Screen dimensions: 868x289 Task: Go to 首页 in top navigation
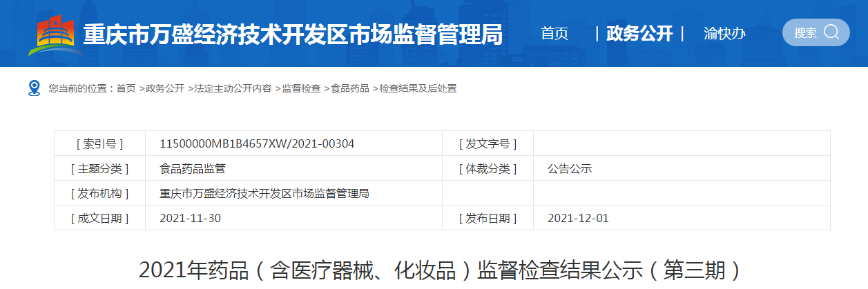coord(554,33)
